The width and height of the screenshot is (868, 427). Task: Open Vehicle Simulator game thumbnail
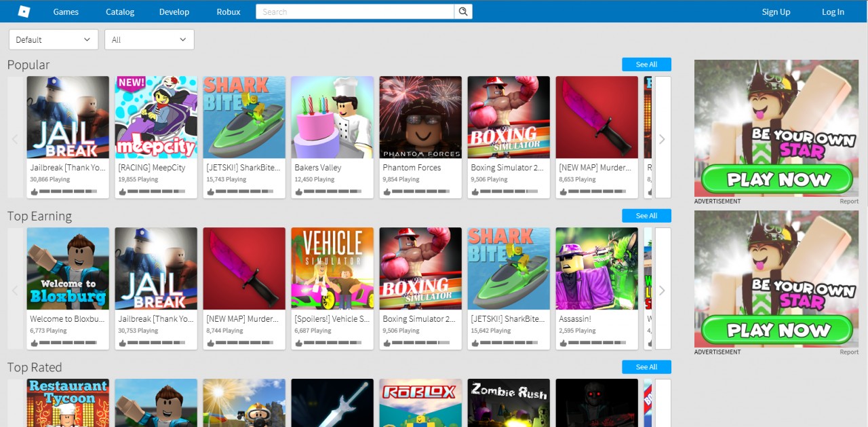[332, 269]
